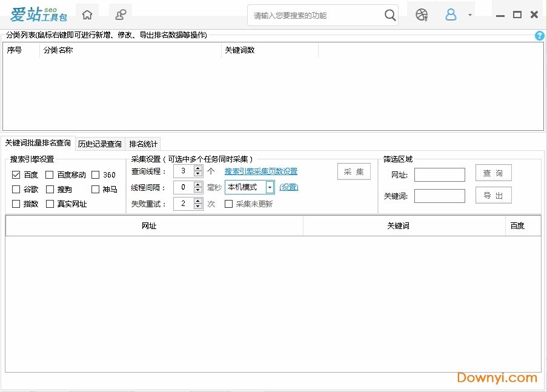Enable the 采集未更新 checkbox
Screen dimensions: 547x392
tap(229, 204)
